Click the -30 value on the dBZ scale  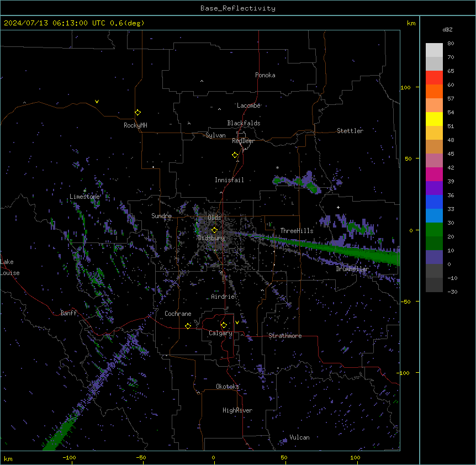pos(452,292)
